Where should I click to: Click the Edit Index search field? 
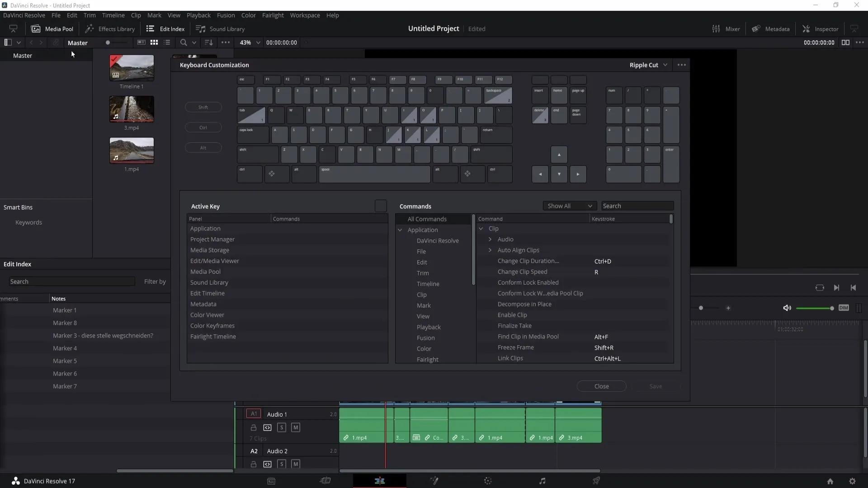[72, 282]
